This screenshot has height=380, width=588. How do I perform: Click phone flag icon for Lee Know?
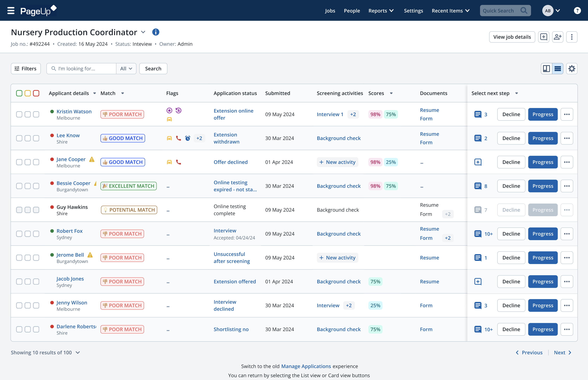coord(178,138)
